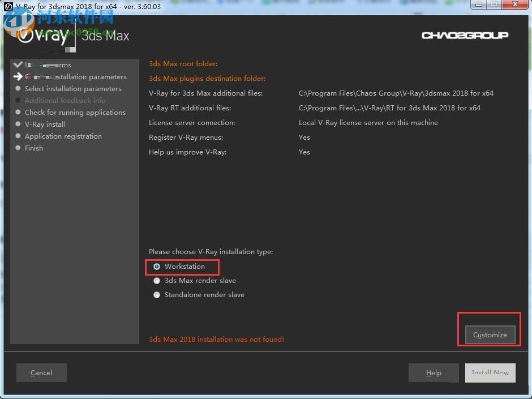This screenshot has width=532, height=399.
Task: Open the Help button
Action: click(434, 372)
